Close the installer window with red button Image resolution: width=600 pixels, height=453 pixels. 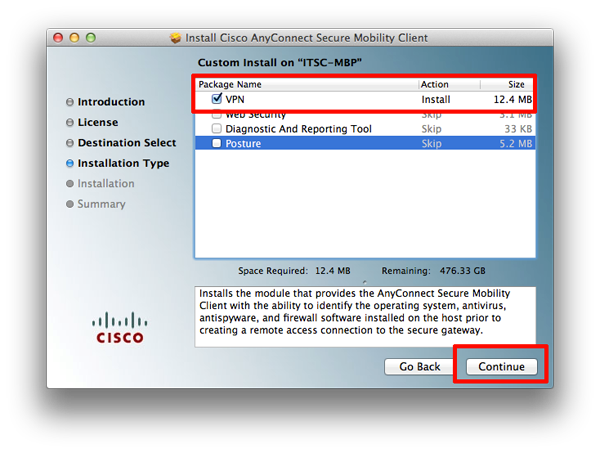click(58, 38)
